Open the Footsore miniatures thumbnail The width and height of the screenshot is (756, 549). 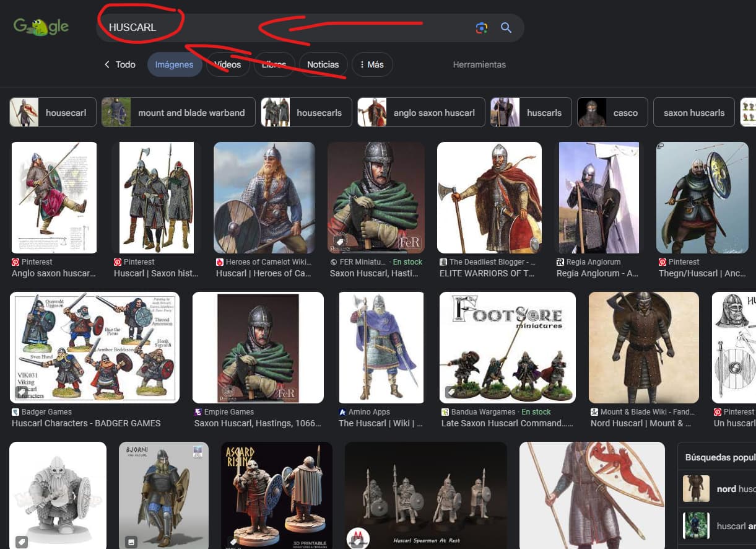(508, 348)
